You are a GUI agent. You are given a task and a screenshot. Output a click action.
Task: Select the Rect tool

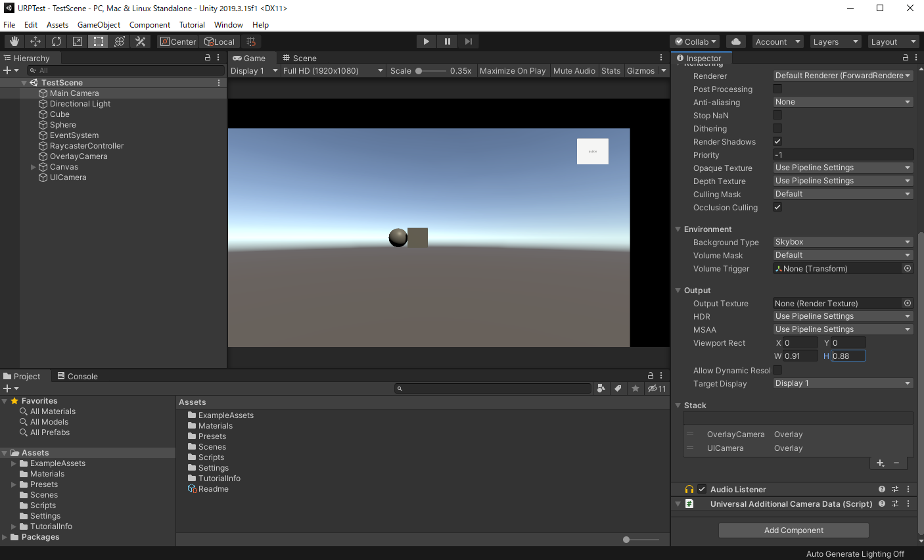(x=98, y=41)
